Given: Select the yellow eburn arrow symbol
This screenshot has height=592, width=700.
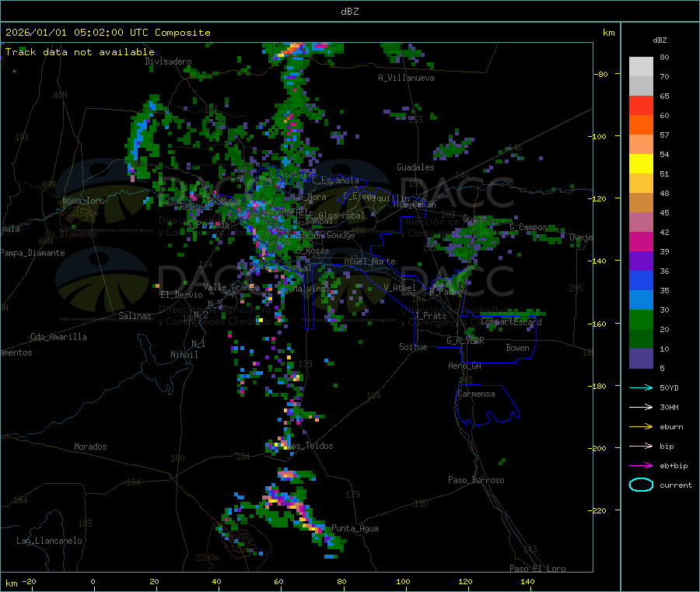Looking at the screenshot, I should pyautogui.click(x=641, y=427).
